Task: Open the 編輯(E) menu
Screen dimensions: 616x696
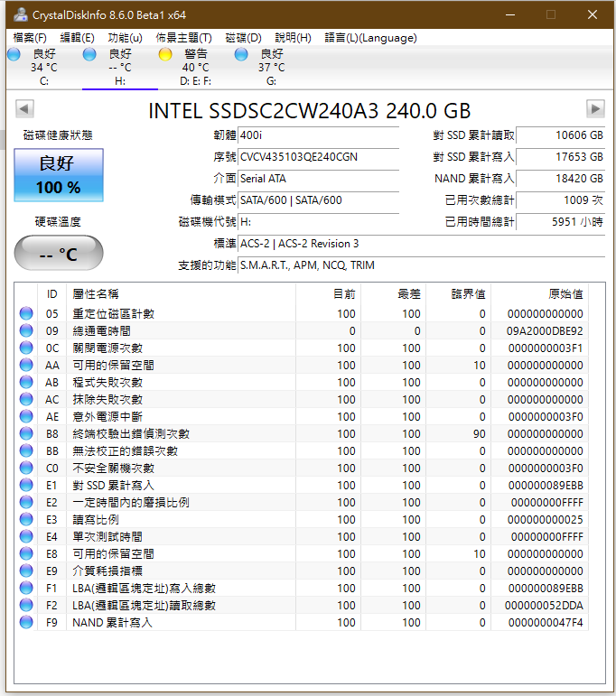Action: 78,38
